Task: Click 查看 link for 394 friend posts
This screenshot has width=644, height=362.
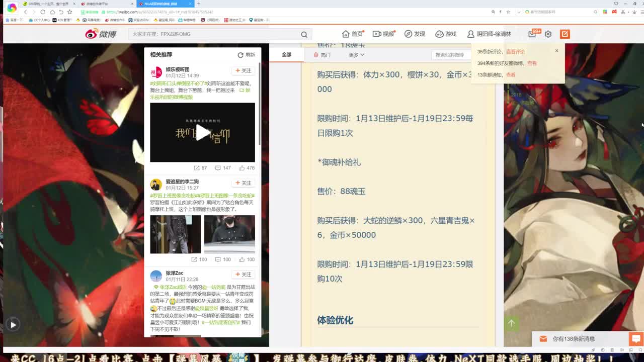Action: (532, 63)
